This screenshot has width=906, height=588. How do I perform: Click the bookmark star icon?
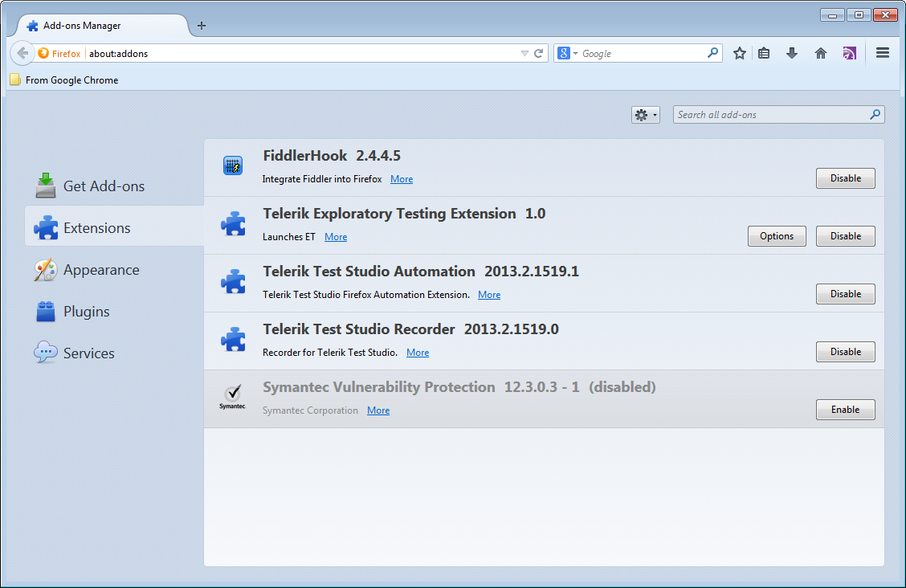point(740,53)
